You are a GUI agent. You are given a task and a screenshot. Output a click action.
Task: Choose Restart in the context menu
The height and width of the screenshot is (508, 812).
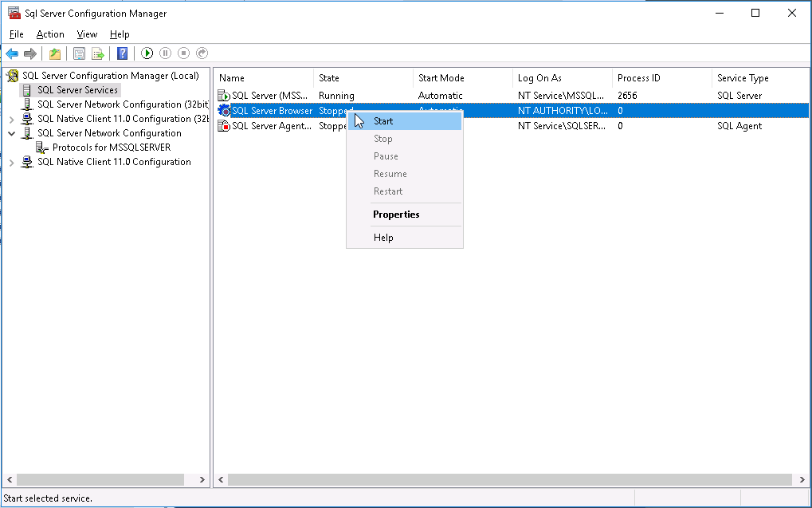pyautogui.click(x=405, y=191)
